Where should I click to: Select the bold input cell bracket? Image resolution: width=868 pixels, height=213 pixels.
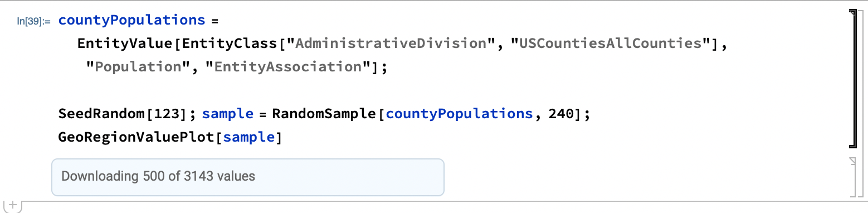(851, 79)
